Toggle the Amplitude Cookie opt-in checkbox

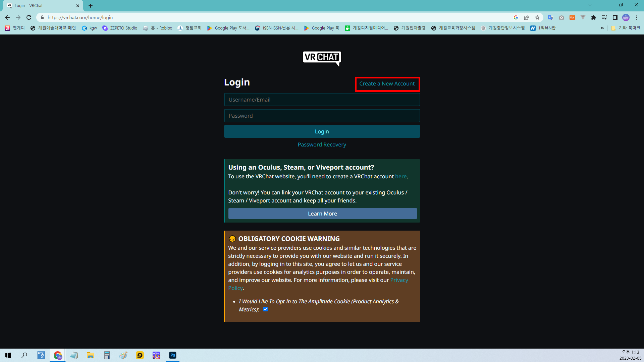tap(265, 309)
